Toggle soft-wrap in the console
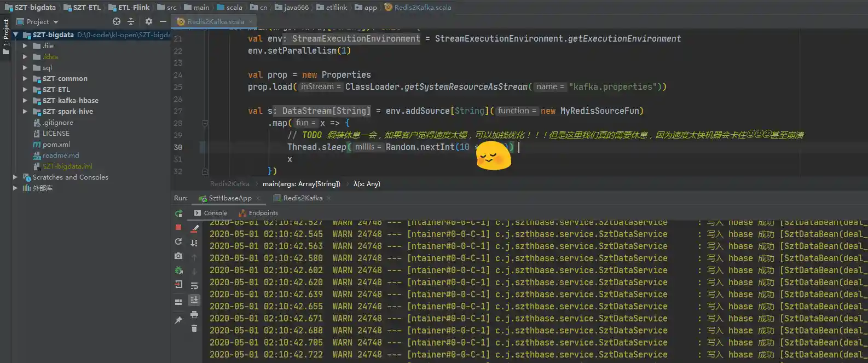The width and height of the screenshot is (868, 363). coord(194,286)
